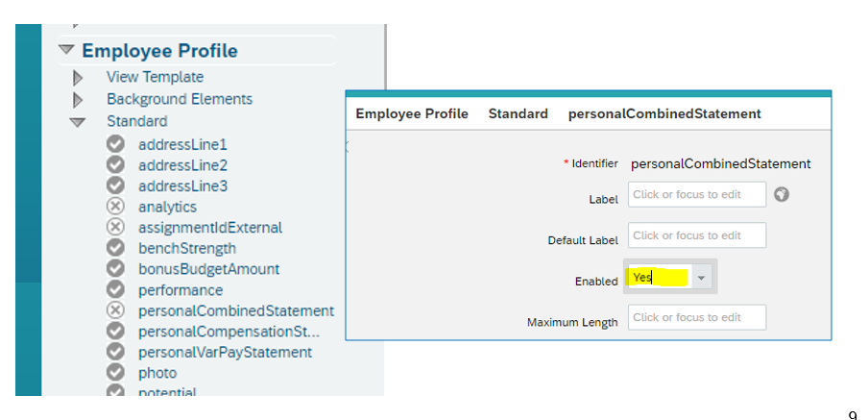
Task: Click the disabled X icon beside analytics
Action: (115, 207)
